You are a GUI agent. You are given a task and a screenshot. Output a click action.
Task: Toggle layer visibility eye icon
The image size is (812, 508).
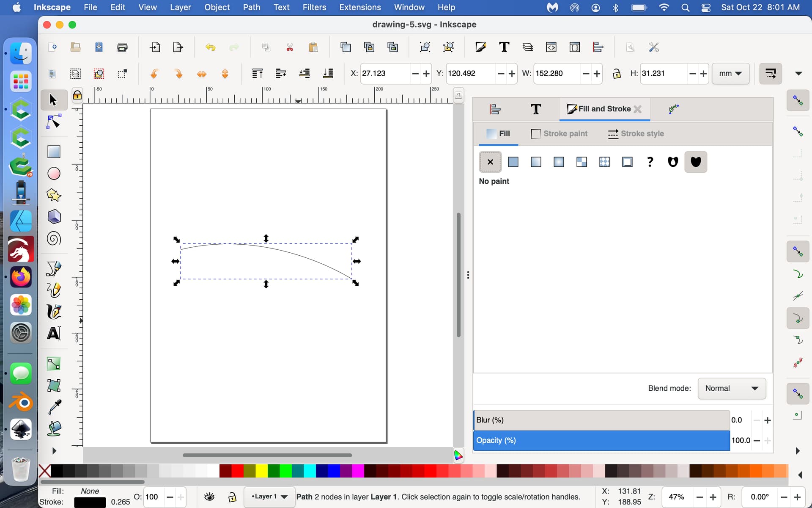coord(209,497)
